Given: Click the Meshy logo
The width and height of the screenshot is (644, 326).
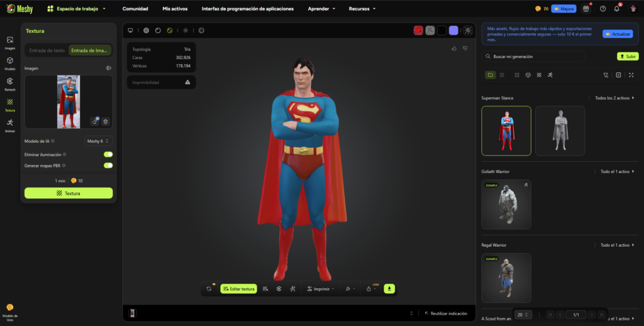Looking at the screenshot, I should pyautogui.click(x=19, y=9).
